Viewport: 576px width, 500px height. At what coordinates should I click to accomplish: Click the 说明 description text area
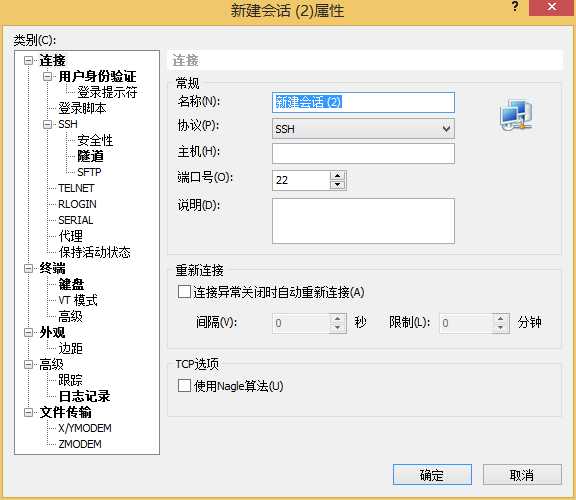[363, 221]
